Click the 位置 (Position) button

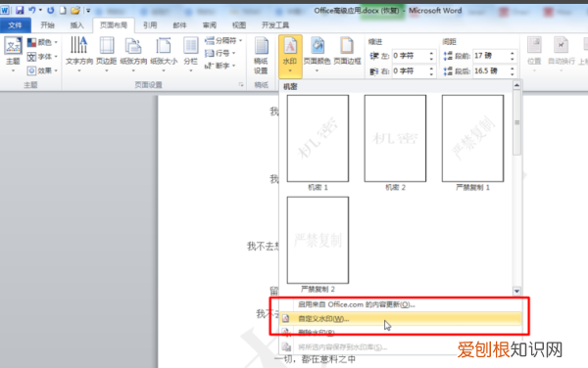tap(534, 54)
